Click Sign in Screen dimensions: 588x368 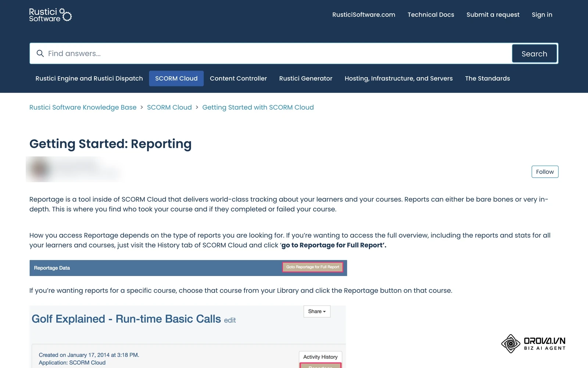pyautogui.click(x=542, y=15)
